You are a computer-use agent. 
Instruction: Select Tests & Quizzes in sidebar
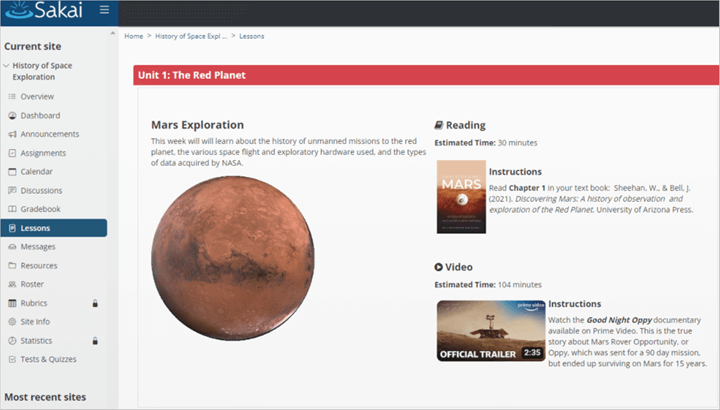(49, 359)
